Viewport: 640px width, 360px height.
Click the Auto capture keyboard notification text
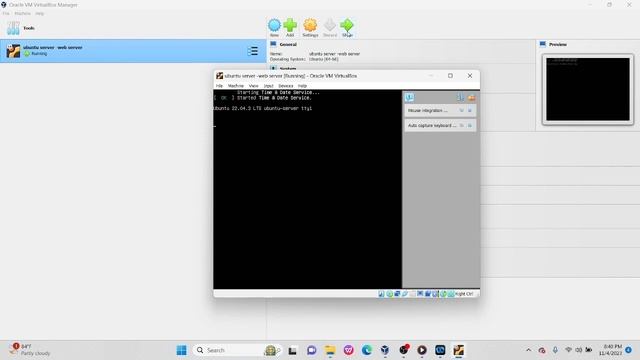pyautogui.click(x=432, y=126)
